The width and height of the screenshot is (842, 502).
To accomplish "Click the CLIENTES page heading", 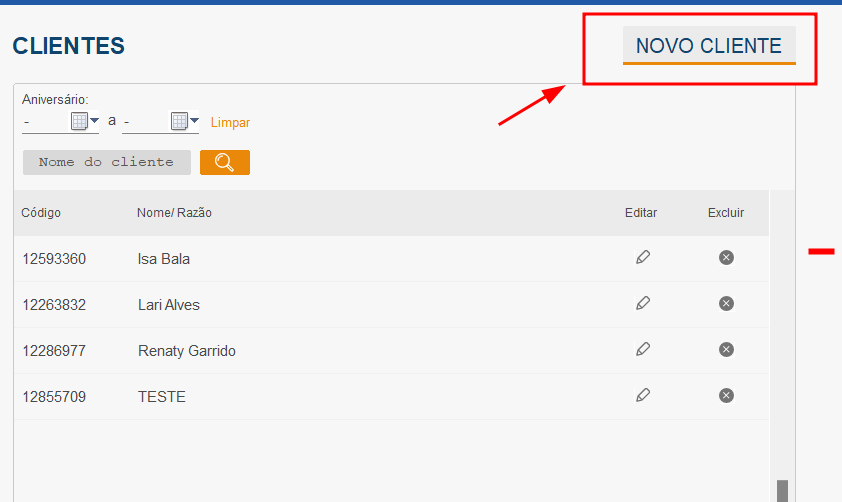I will [69, 46].
